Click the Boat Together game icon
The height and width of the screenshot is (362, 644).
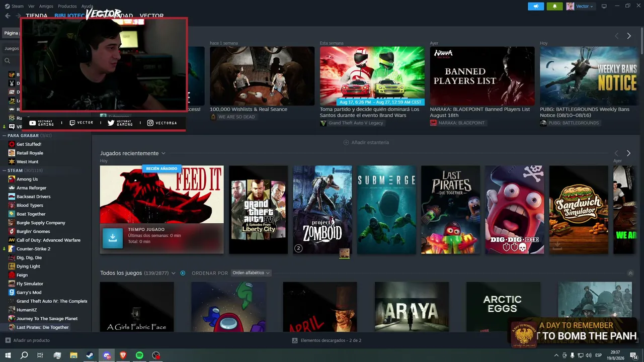(12, 214)
